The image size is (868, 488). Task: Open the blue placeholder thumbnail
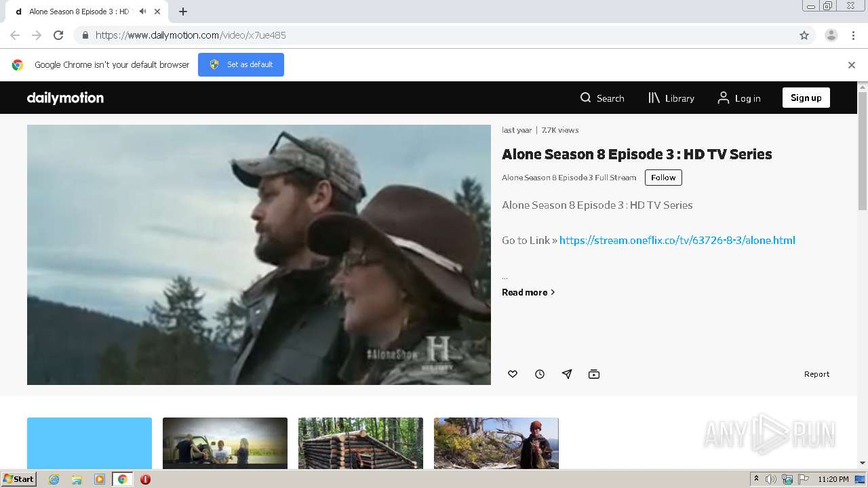pyautogui.click(x=90, y=443)
